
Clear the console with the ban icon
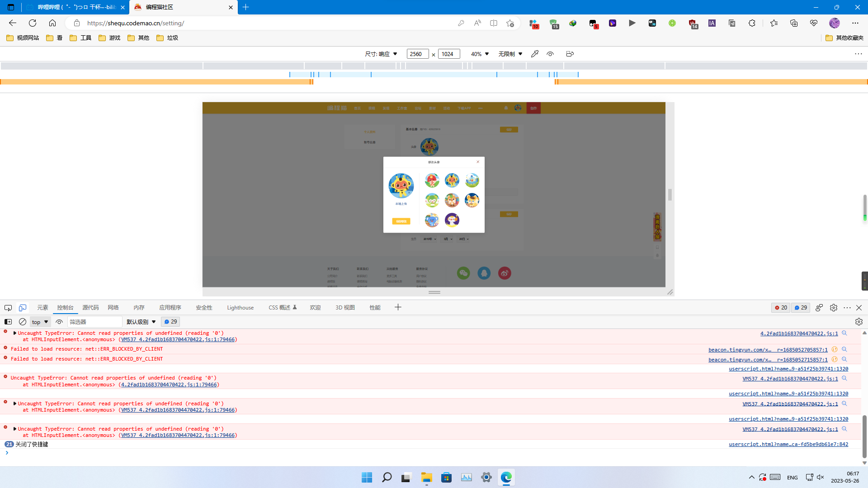[x=23, y=322]
